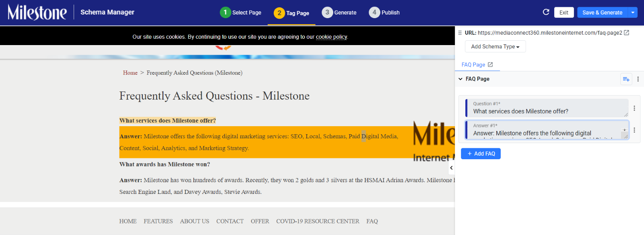Click FEATURES in the footer navigation
The width and height of the screenshot is (644, 235).
coord(158,221)
